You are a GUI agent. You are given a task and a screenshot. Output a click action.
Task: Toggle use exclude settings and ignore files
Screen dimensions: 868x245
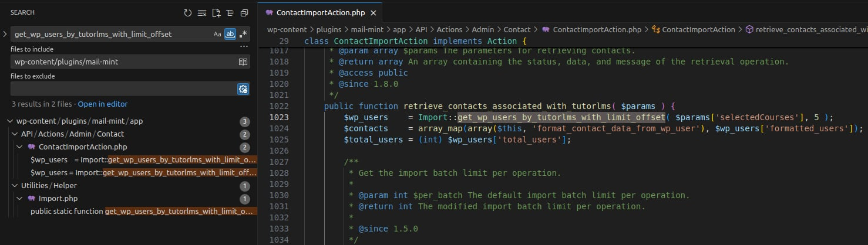pyautogui.click(x=243, y=89)
